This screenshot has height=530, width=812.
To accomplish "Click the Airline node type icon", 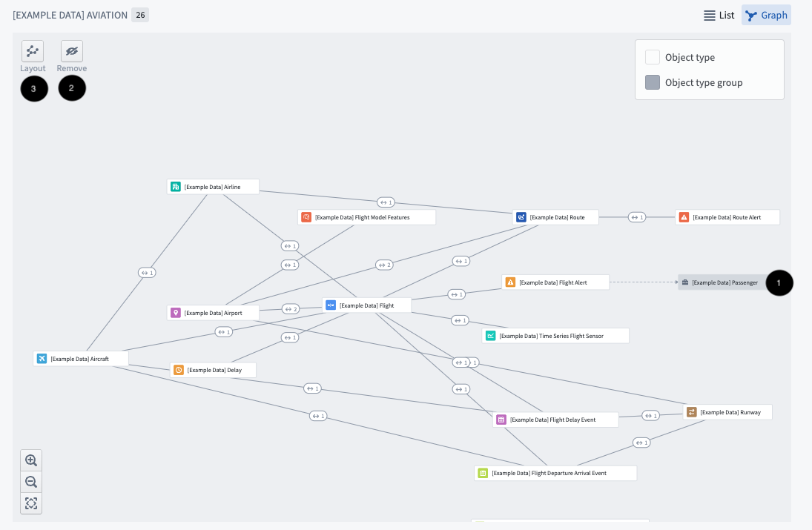I will point(176,186).
